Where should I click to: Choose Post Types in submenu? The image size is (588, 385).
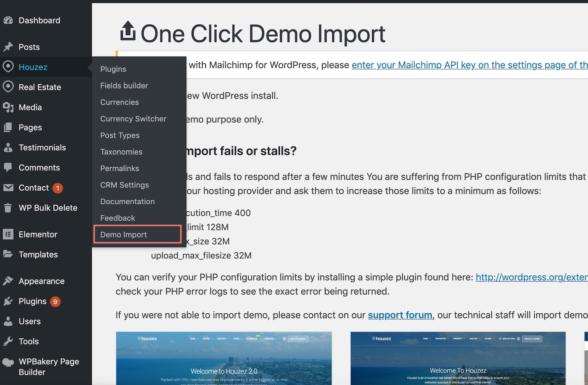[x=120, y=135]
